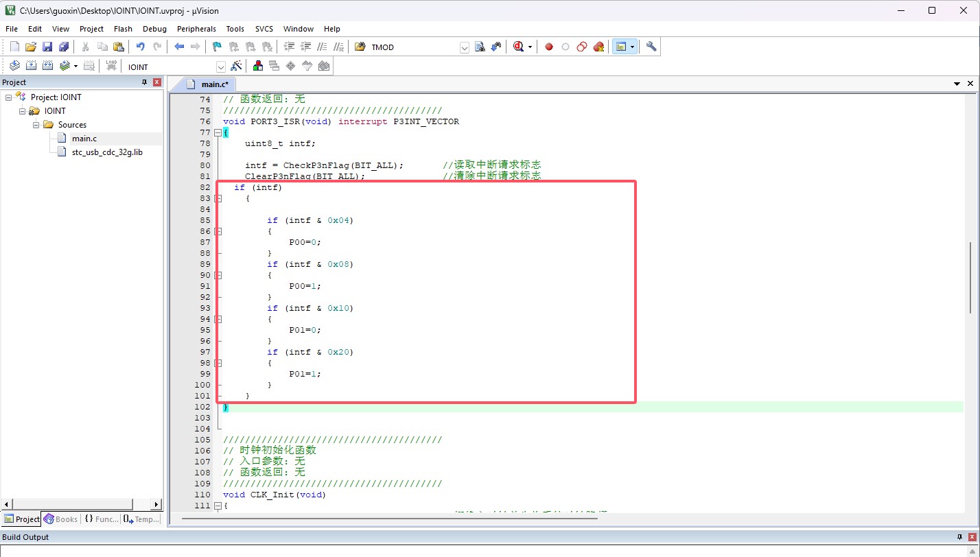This screenshot has width=980, height=557.
Task: Kill all breakpoints with the red X circle
Action: [x=598, y=47]
